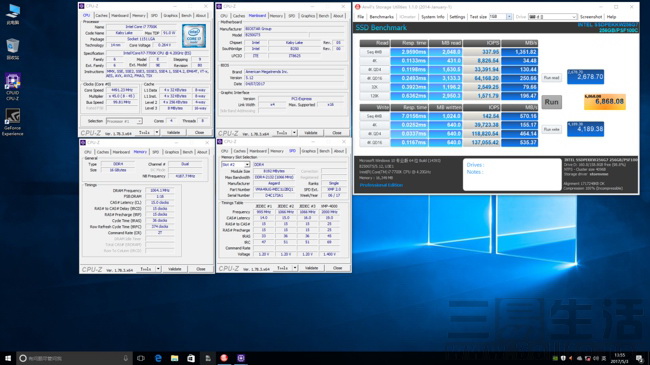Screen dimensions: 650x365
Task: Launch Microsoft Edge from the taskbar
Action: [x=158, y=358]
